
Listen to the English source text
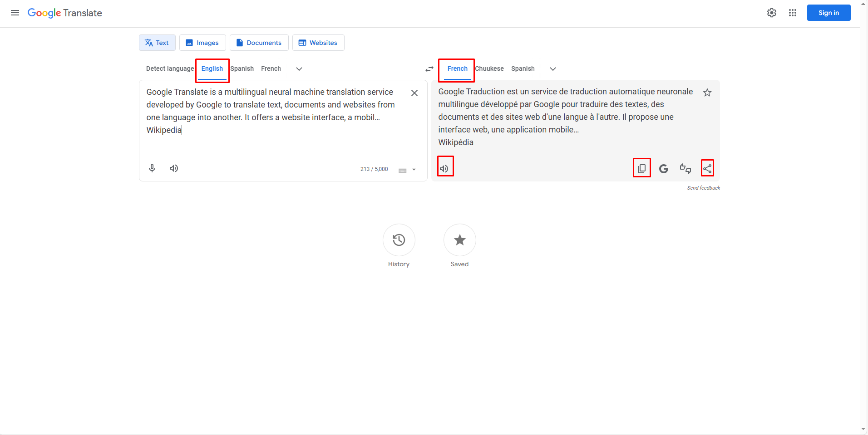click(173, 168)
